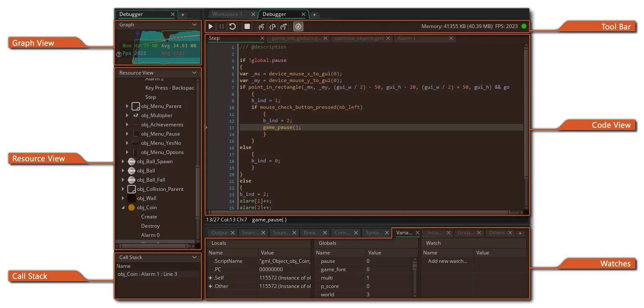Viewport: 644px width, 308px height.
Task: Close the optimise_objects.gml code tab
Action: (388, 38)
